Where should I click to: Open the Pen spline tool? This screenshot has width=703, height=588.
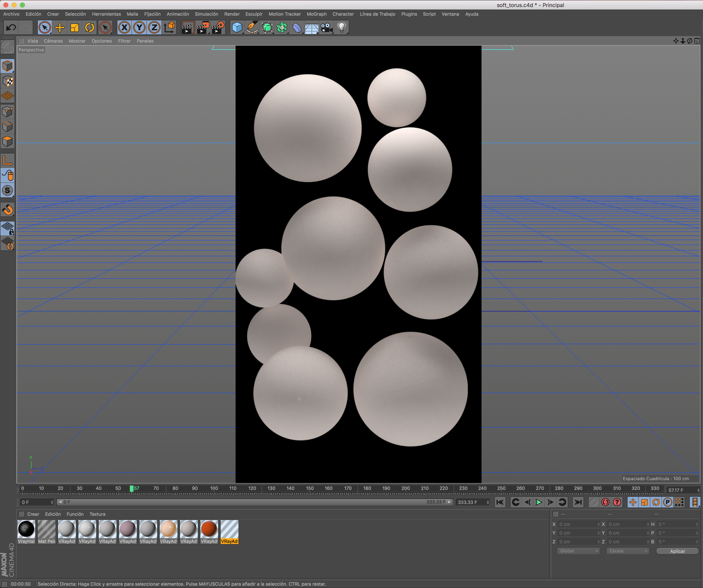click(252, 28)
